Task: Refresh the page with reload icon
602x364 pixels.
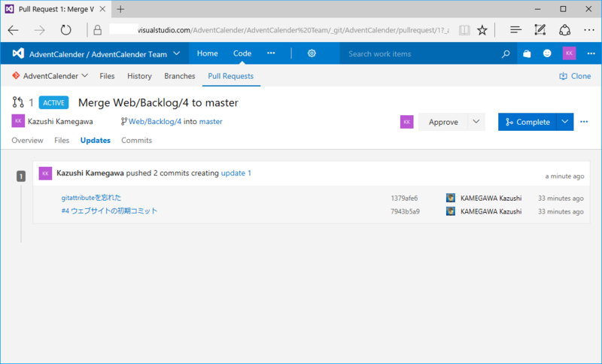Action: 65,30
